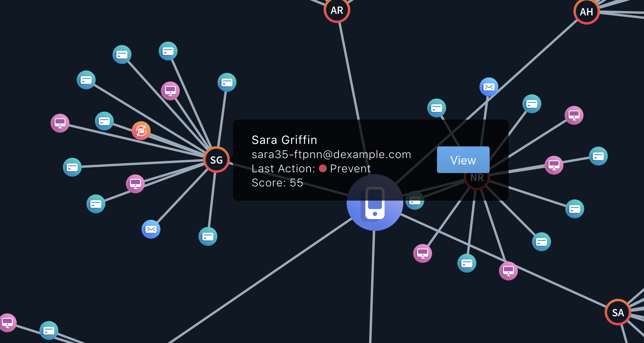This screenshot has width=644, height=343.
Task: Select the dimmed NR user node
Action: point(477,177)
